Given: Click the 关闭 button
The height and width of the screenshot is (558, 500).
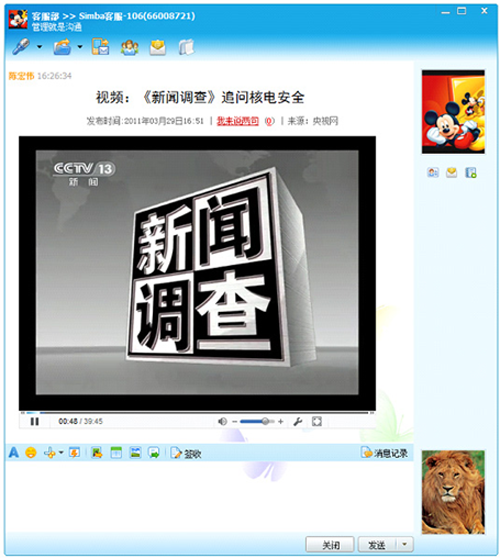Looking at the screenshot, I should 330,544.
